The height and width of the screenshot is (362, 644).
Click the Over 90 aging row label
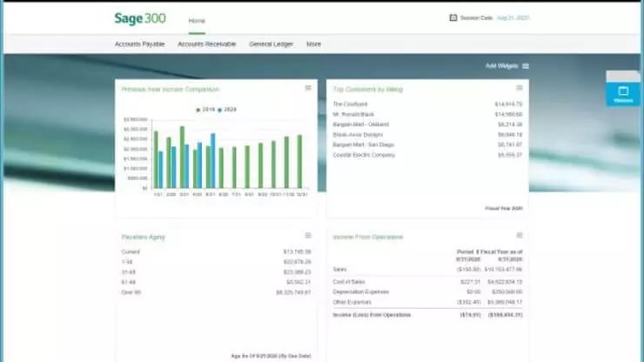(x=131, y=292)
